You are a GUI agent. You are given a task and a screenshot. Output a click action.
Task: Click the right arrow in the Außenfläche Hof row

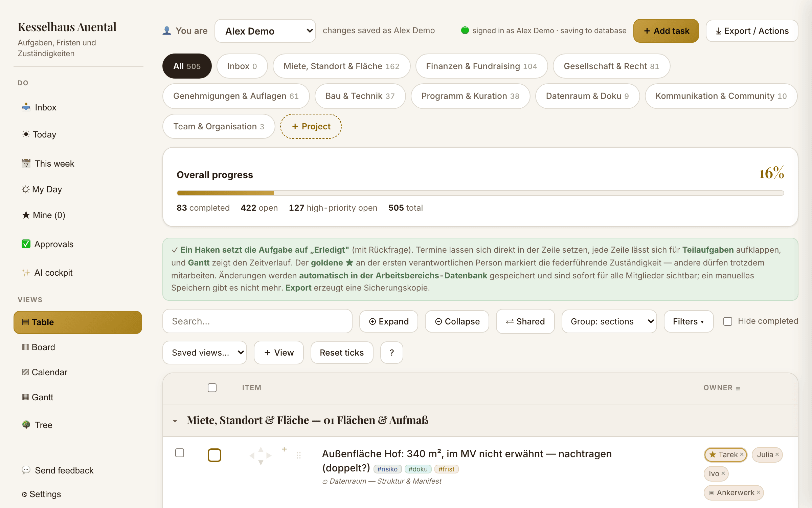pos(269,456)
